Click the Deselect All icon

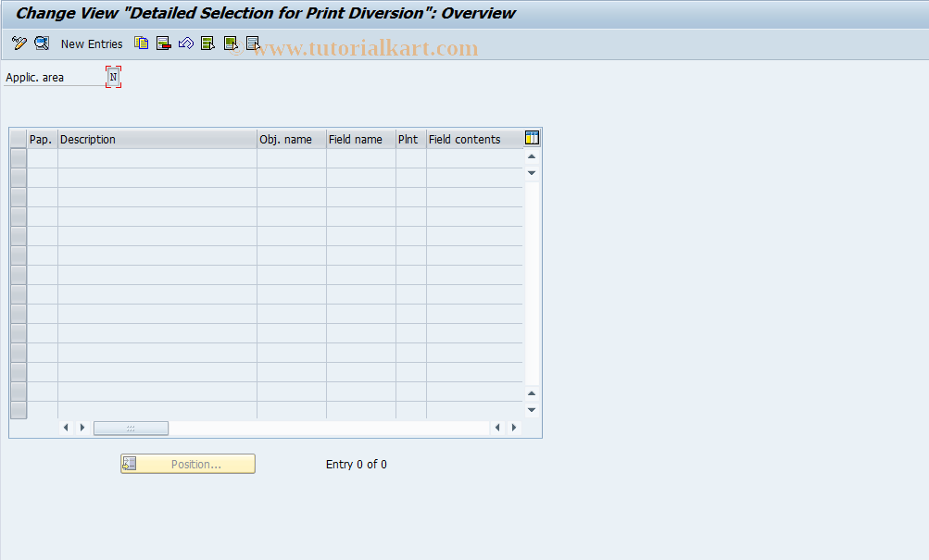point(253,44)
